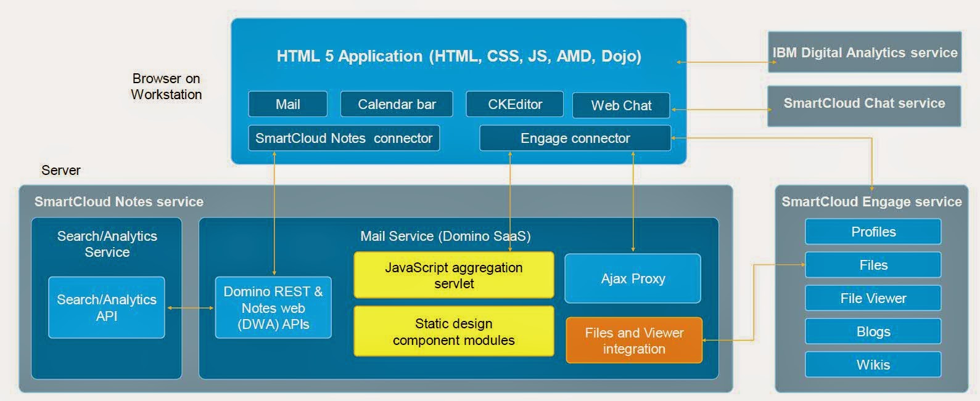The width and height of the screenshot is (980, 401).
Task: Click the Search/Analytics API box
Action: click(x=107, y=307)
